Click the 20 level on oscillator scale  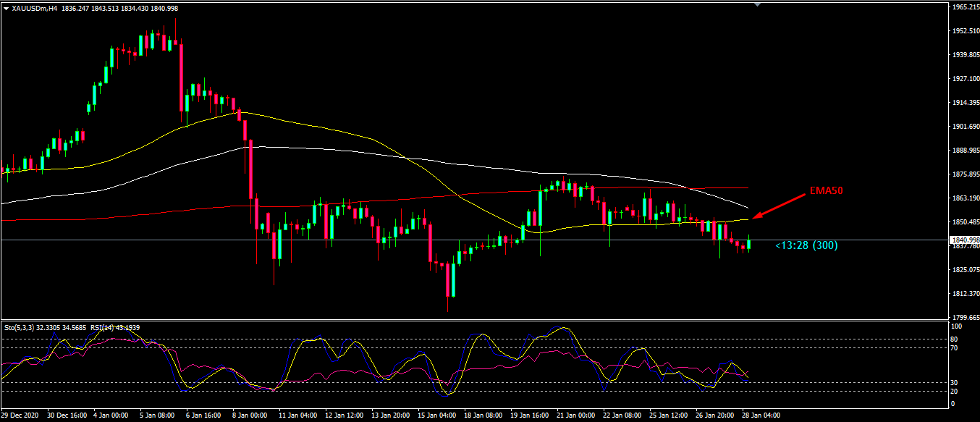pyautogui.click(x=955, y=392)
